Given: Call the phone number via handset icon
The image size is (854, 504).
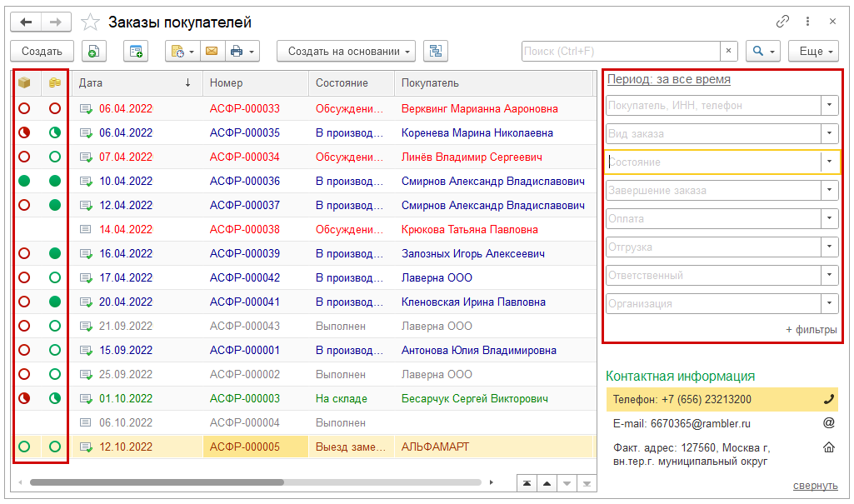Looking at the screenshot, I should click(828, 400).
